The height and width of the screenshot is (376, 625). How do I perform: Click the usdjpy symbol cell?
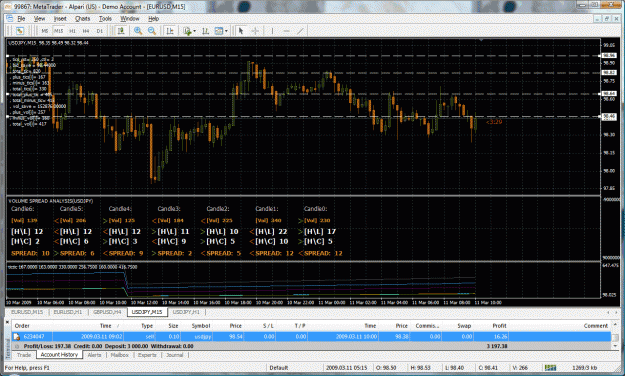[202, 337]
